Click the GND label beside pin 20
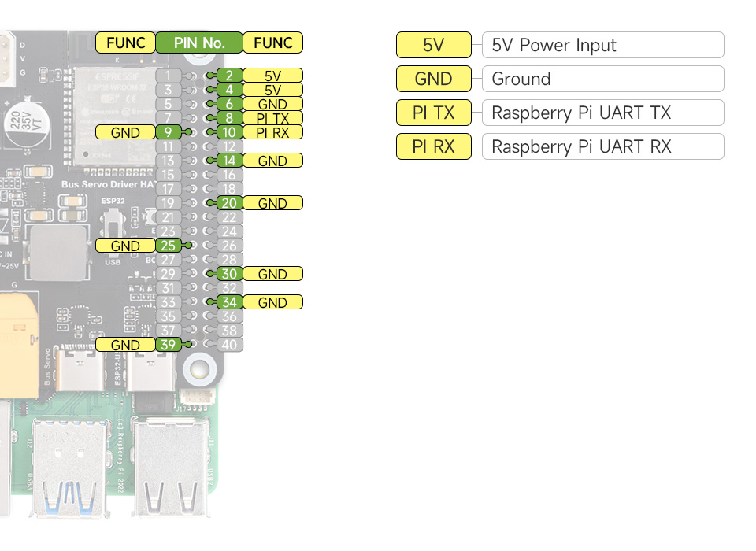 (x=273, y=203)
